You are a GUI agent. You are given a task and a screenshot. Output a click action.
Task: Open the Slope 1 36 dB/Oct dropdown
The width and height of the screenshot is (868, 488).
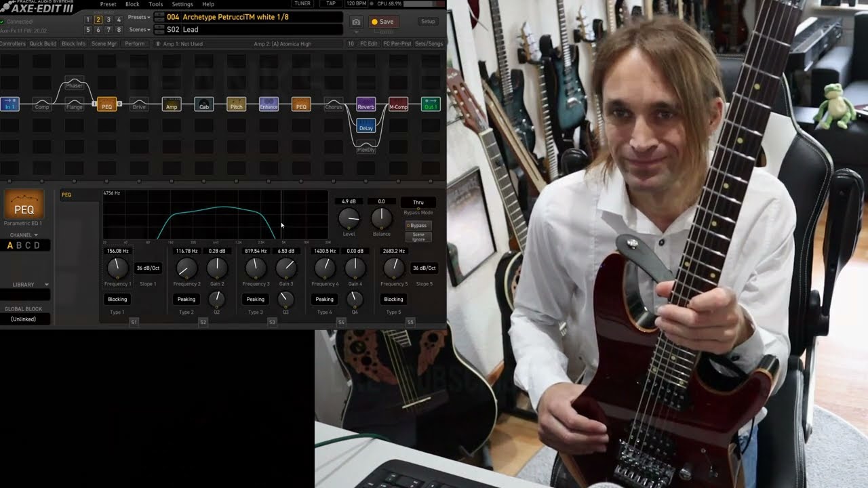148,268
